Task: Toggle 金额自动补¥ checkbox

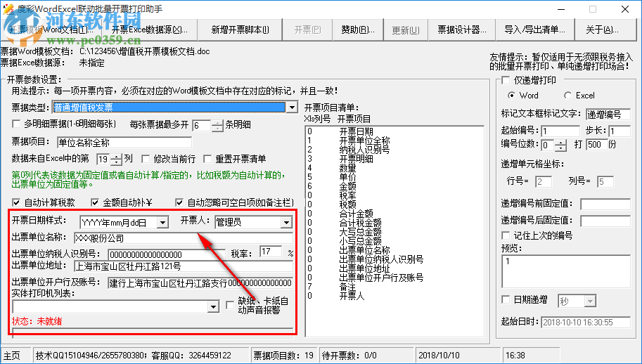Action: coord(95,202)
